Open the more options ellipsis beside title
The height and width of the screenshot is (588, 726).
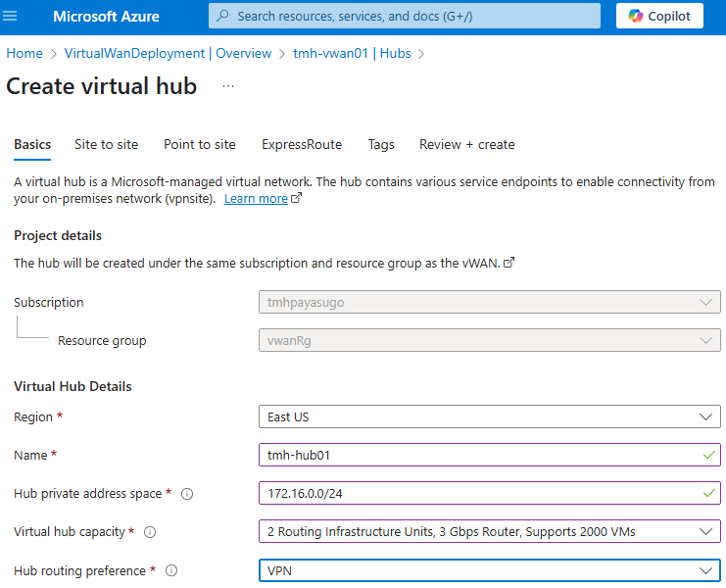(x=228, y=86)
